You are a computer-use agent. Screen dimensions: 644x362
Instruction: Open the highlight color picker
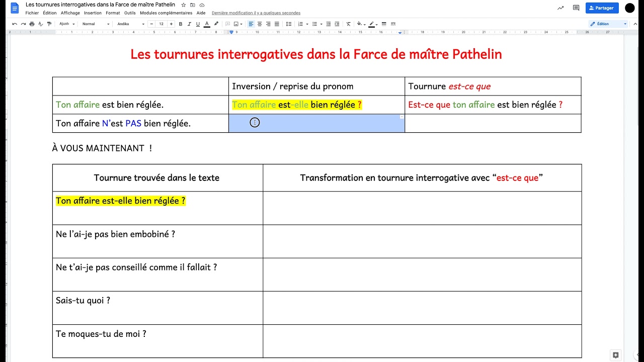216,24
